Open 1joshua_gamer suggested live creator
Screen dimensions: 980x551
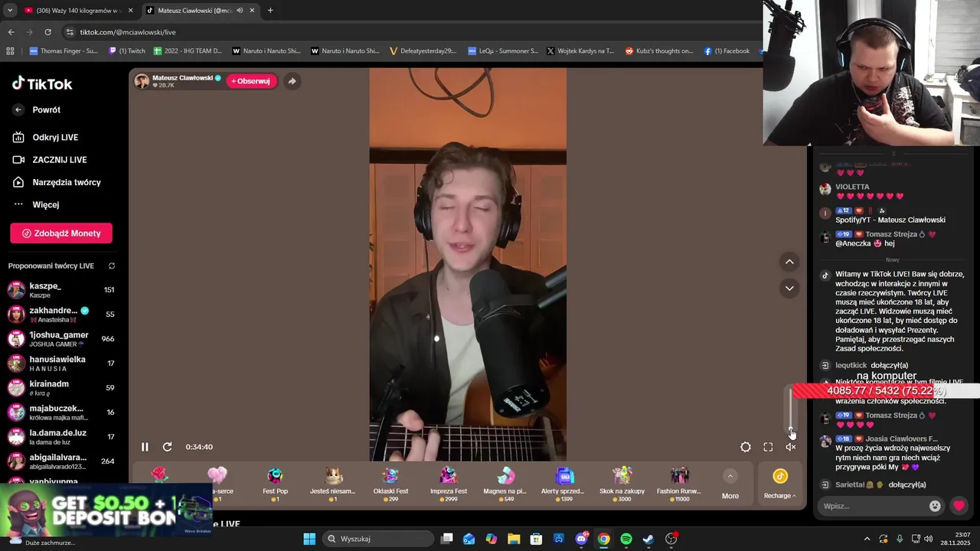click(61, 338)
